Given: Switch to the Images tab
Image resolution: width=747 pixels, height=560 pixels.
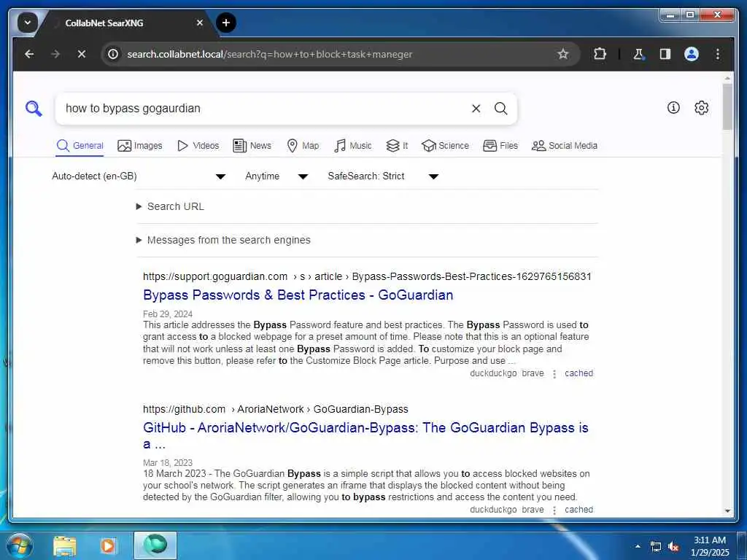Looking at the screenshot, I should pyautogui.click(x=140, y=146).
